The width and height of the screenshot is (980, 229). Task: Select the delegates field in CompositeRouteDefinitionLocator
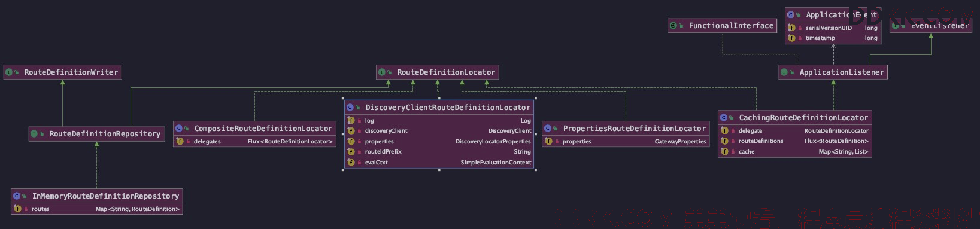pyautogui.click(x=254, y=142)
